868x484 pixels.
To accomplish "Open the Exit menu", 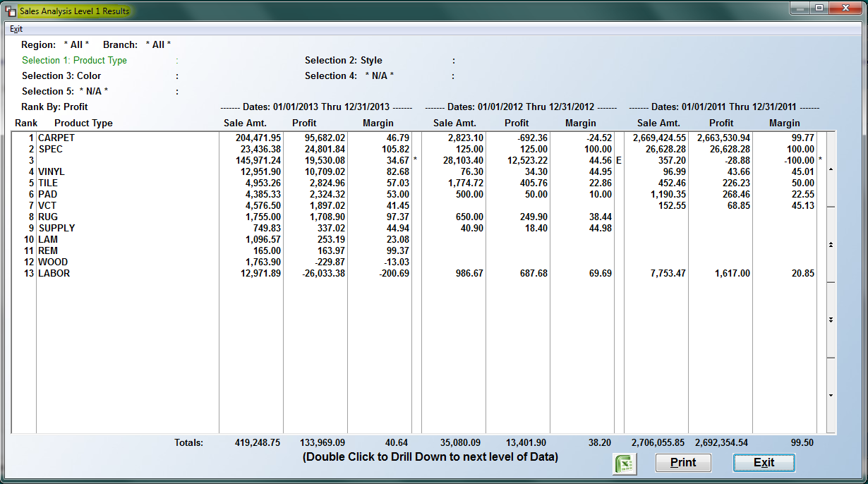I will pos(16,29).
